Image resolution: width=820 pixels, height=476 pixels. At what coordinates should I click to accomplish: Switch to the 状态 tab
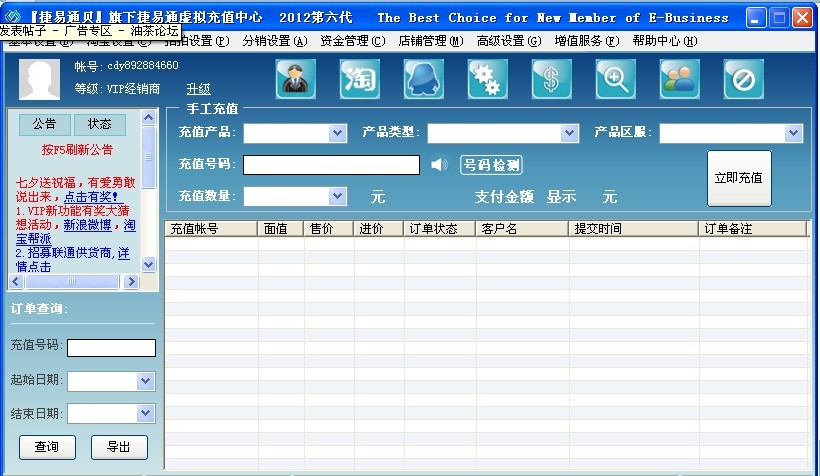tap(99, 124)
